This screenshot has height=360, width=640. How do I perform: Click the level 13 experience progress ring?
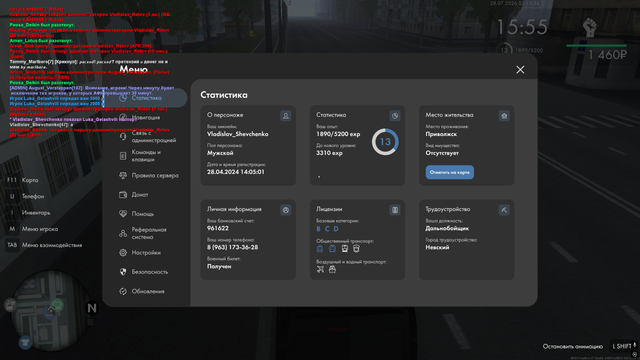click(385, 142)
